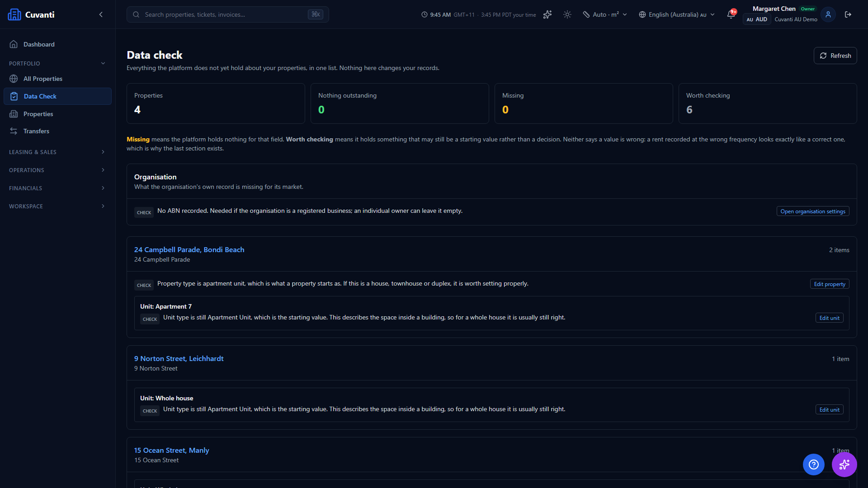This screenshot has height=488, width=868.
Task: Open the user profile avatar
Action: coord(828,14)
